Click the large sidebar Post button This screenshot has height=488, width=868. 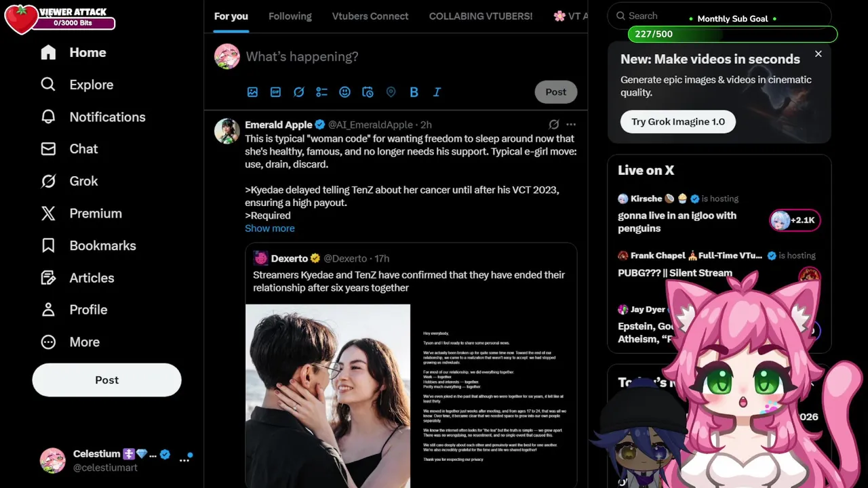(106, 380)
